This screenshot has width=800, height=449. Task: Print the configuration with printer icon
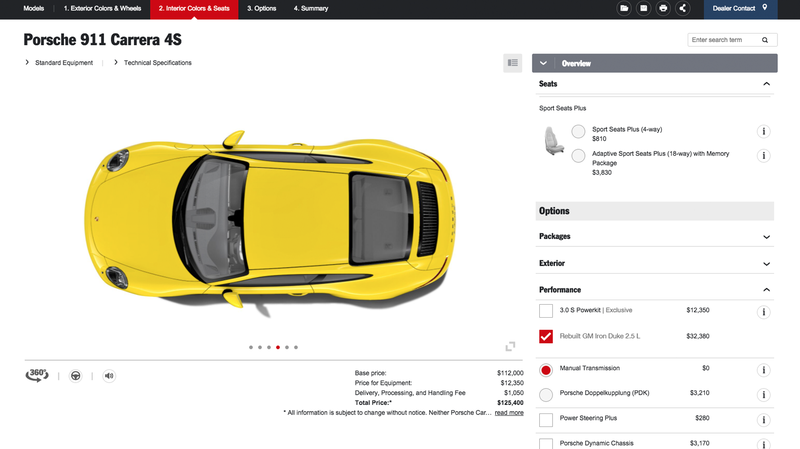click(663, 8)
